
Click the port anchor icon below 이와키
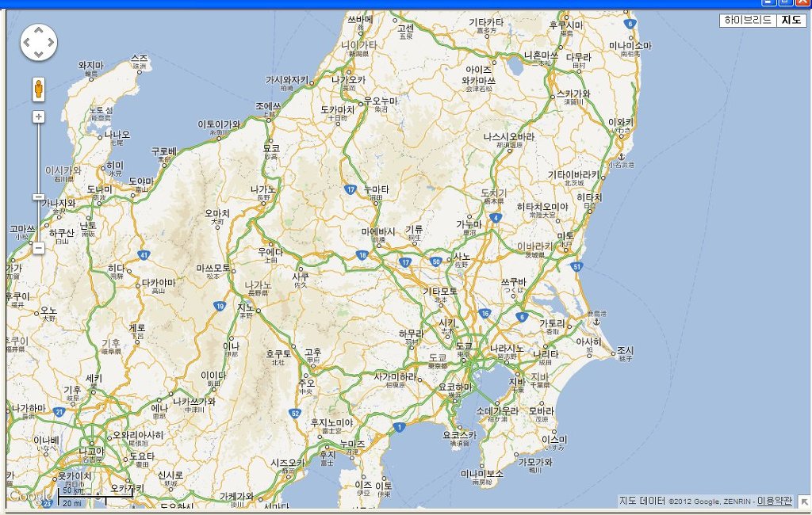click(x=622, y=157)
